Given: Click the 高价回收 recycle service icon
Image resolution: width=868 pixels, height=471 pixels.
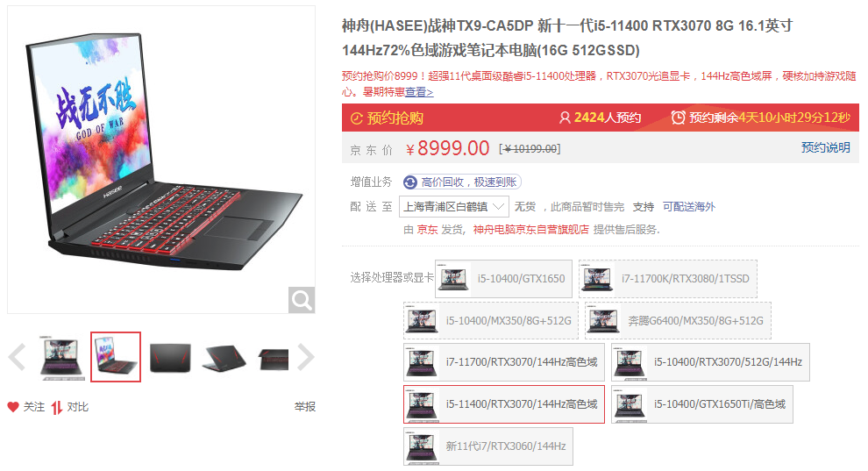Looking at the screenshot, I should [410, 182].
